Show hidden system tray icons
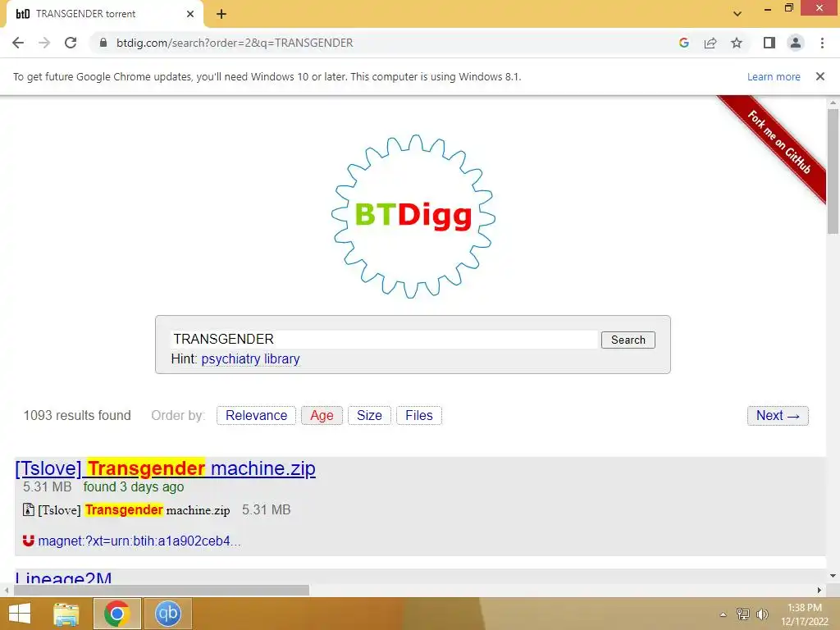Viewport: 840px width, 630px height. [x=723, y=614]
